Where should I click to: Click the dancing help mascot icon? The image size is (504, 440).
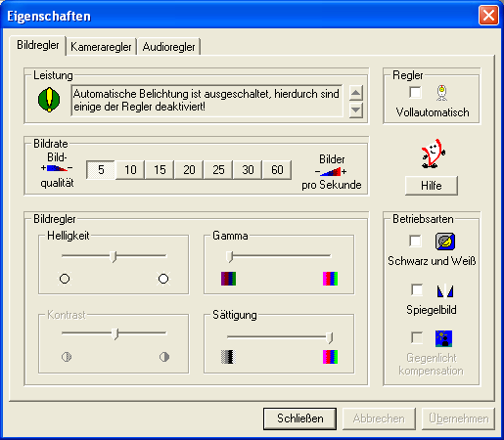(433, 154)
